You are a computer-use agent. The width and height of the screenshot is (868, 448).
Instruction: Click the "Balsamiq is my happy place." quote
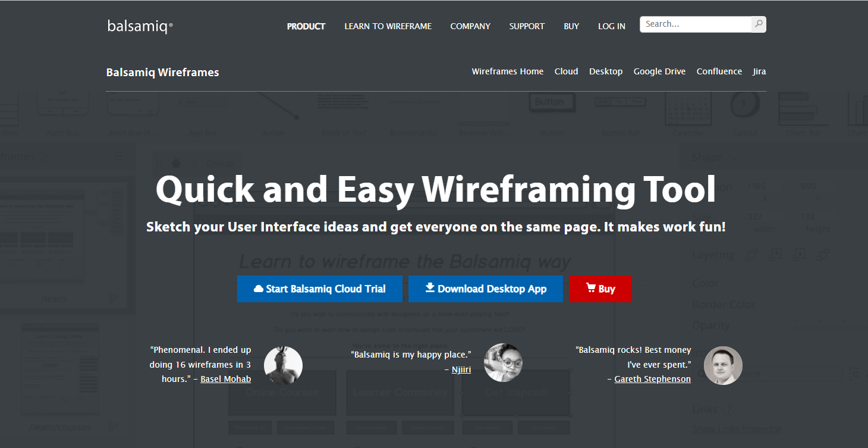click(411, 355)
